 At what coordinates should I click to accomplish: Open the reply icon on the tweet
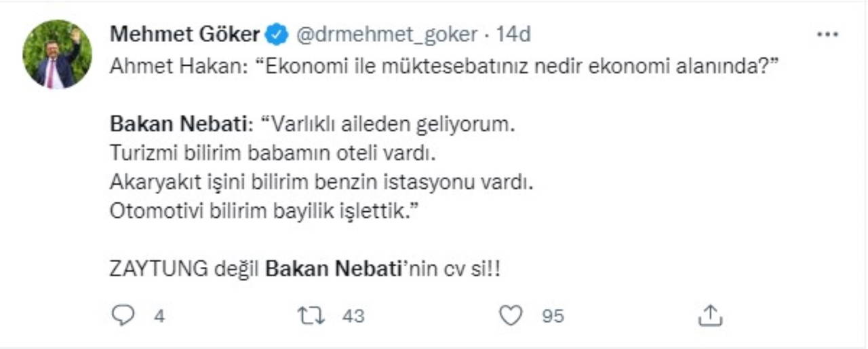pyautogui.click(x=123, y=315)
